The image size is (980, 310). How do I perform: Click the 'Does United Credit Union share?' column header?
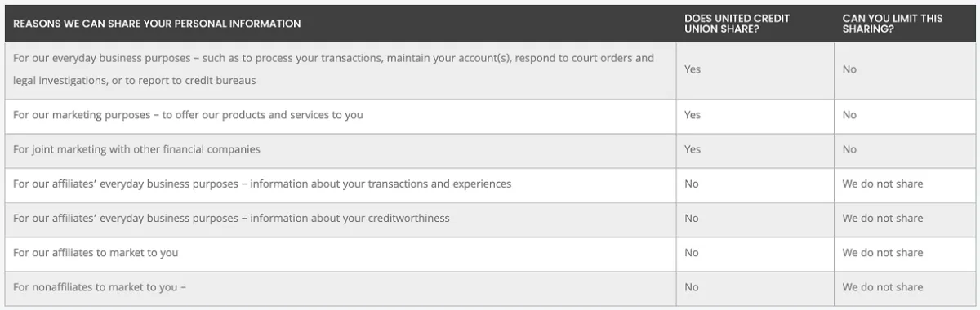coord(737,24)
